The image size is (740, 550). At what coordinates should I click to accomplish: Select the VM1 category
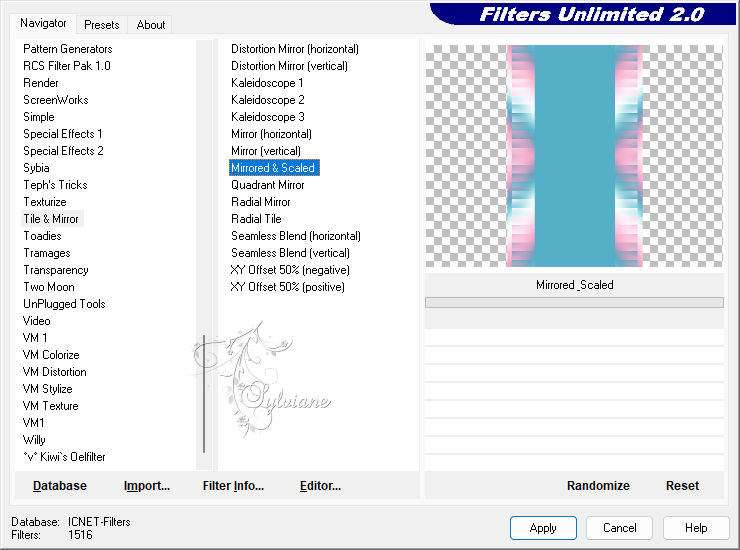33,423
